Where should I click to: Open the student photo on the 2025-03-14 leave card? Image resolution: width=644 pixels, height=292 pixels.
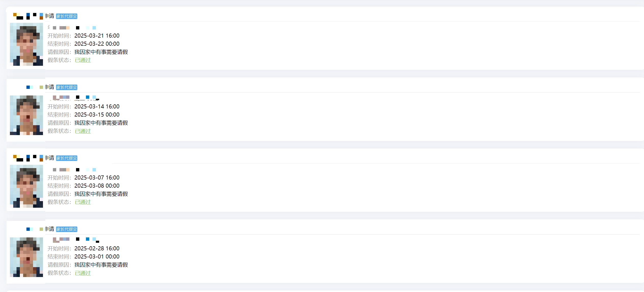26,115
